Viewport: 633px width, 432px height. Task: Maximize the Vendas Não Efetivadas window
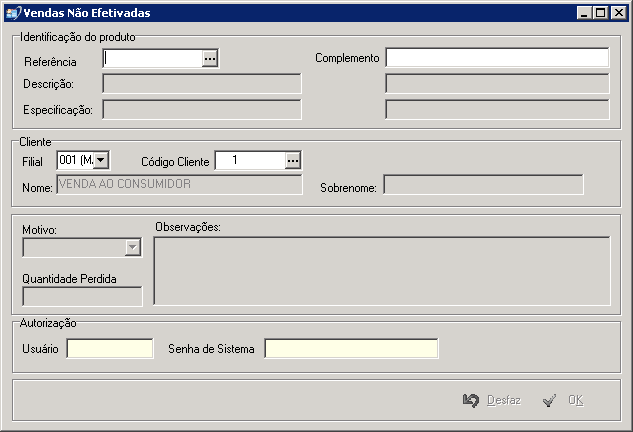pos(600,13)
